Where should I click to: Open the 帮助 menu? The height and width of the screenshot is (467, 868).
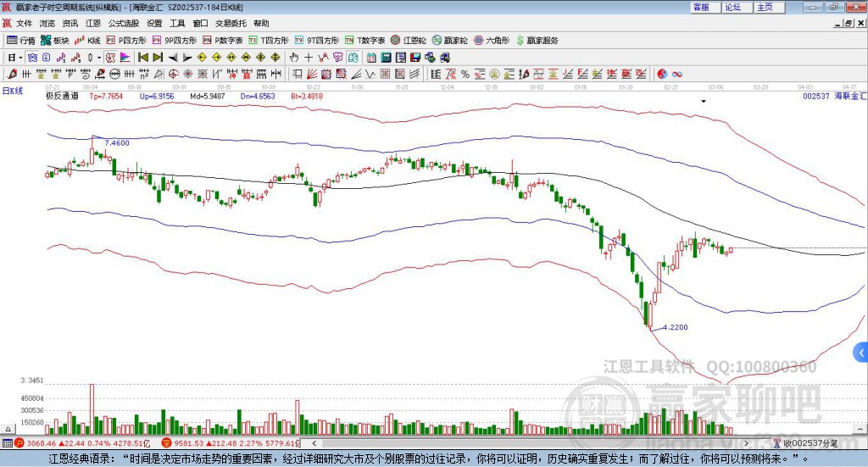point(261,23)
